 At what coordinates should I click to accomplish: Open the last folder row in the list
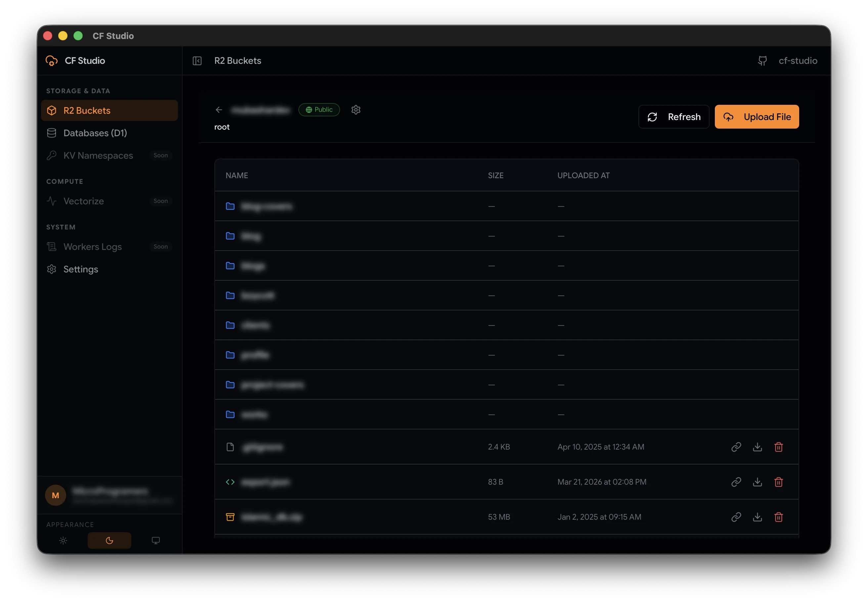(506, 415)
